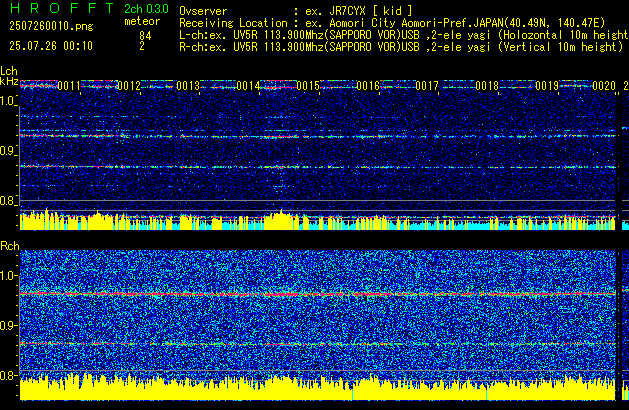Click the Lch channel label

9,71
